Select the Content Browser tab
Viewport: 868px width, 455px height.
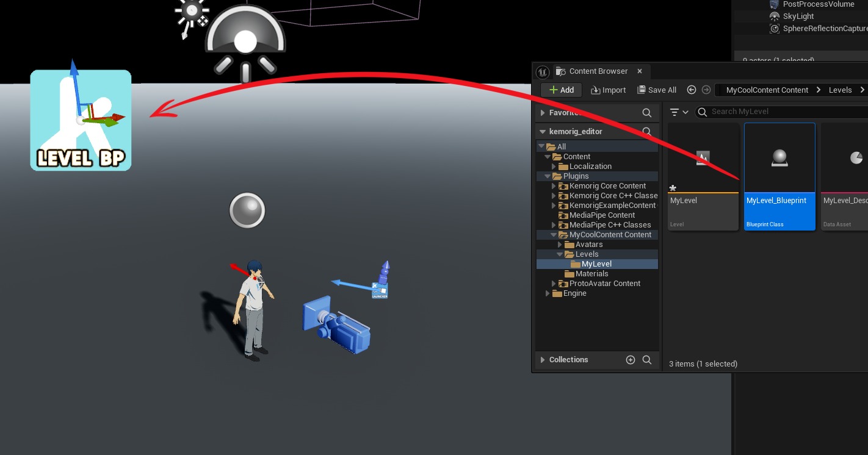[598, 71]
